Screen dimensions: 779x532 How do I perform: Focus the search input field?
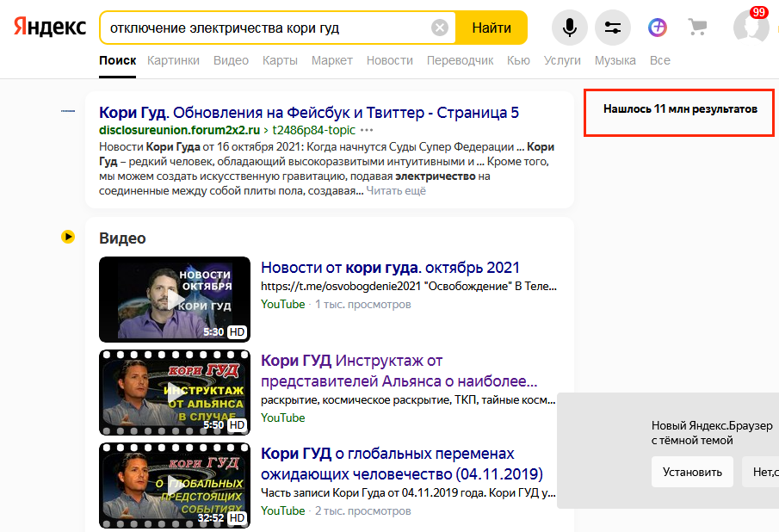pos(269,28)
